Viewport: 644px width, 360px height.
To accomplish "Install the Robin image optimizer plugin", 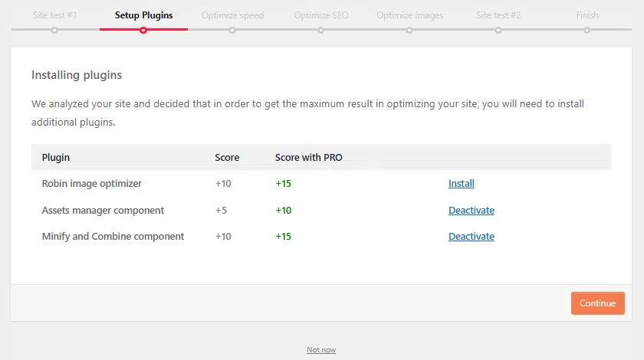I will pyautogui.click(x=461, y=184).
